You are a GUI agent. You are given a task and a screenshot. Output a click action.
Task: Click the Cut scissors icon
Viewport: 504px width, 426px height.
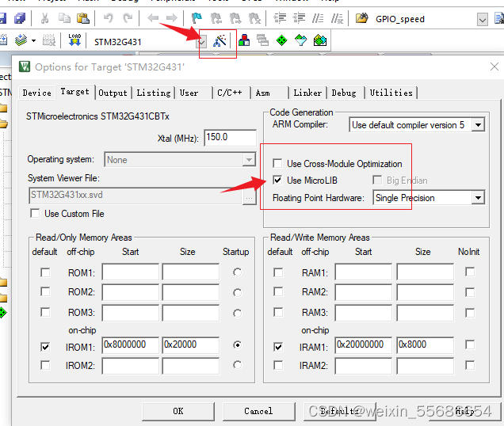(x=44, y=18)
